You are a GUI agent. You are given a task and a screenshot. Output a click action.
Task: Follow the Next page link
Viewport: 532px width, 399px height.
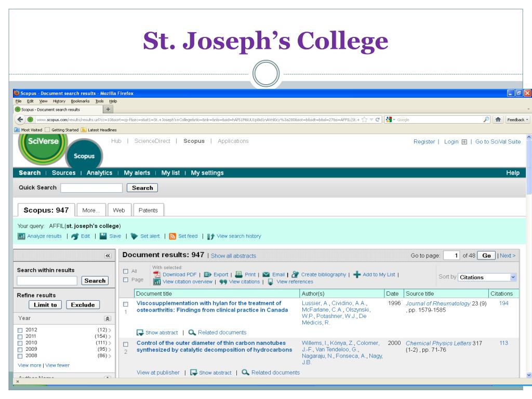pyautogui.click(x=507, y=256)
